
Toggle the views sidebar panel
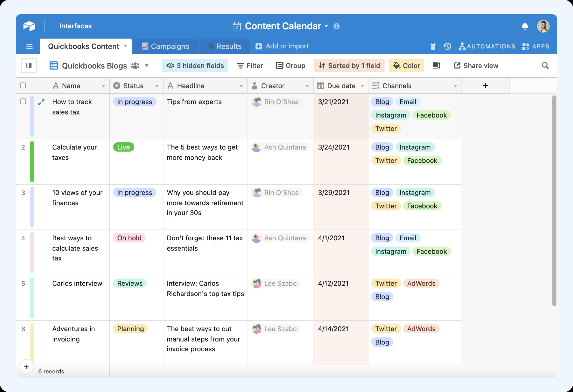click(29, 65)
